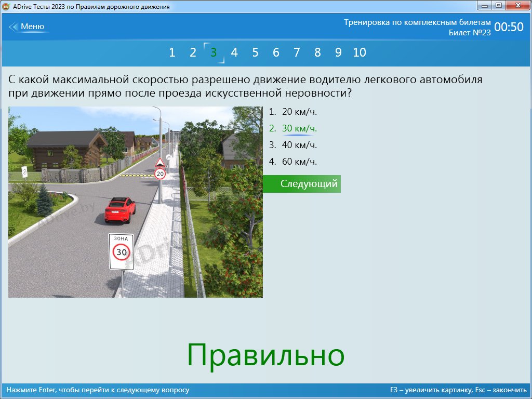This screenshot has height=399, width=532.
Task: Jump to question 8
Action: 317,52
